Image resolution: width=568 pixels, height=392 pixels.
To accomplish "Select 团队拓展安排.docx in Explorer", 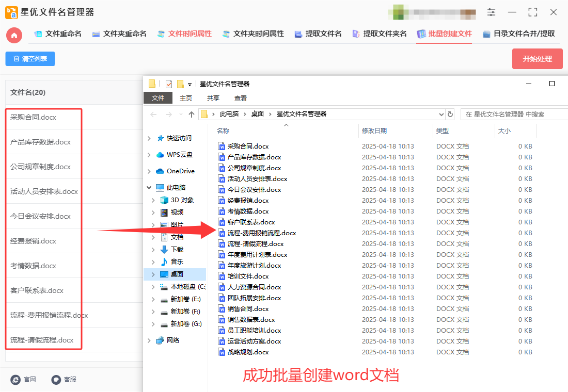I will [x=254, y=298].
